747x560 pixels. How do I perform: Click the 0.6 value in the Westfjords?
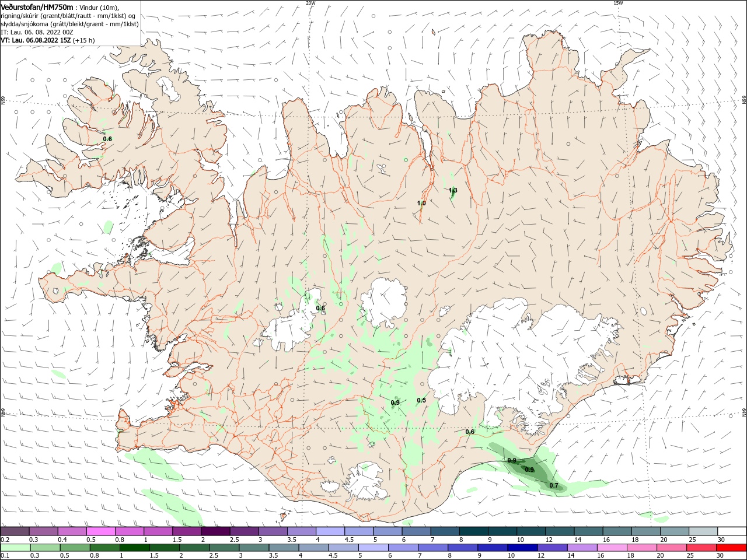click(107, 139)
